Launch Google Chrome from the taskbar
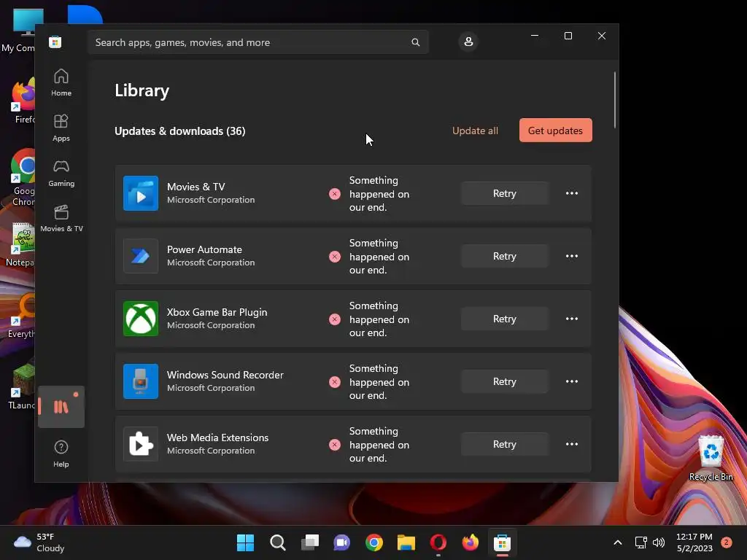This screenshot has width=747, height=560. point(374,542)
